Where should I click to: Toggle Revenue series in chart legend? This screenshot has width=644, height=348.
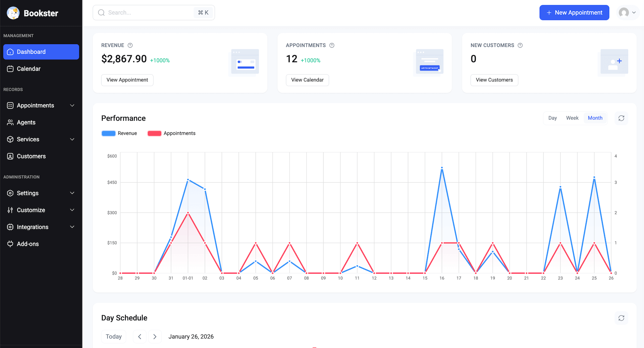(119, 133)
